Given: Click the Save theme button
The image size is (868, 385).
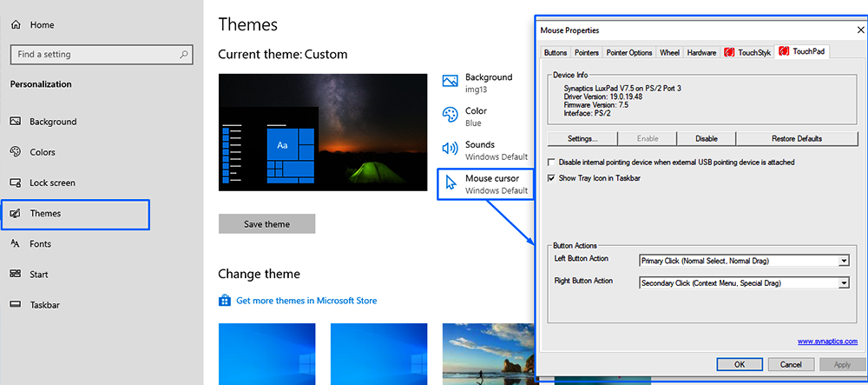Looking at the screenshot, I should click(266, 224).
